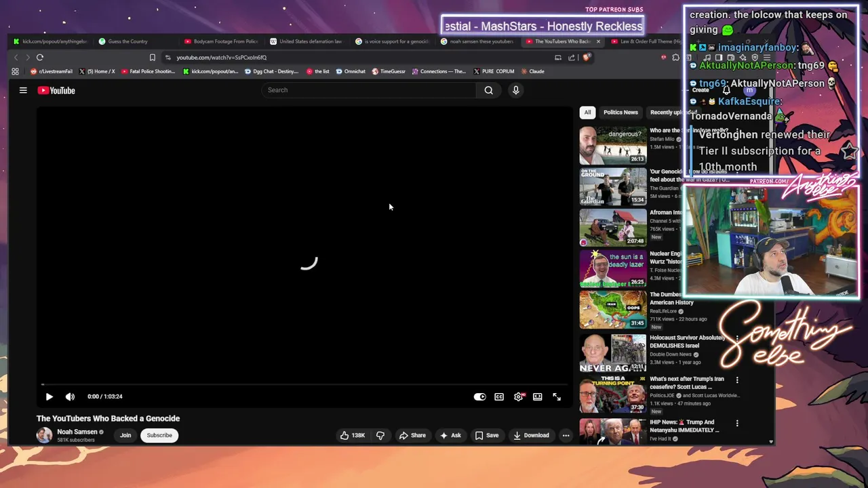868x488 pixels.
Task: Switch to the Bodycam Footage From Police tab
Action: [221, 41]
